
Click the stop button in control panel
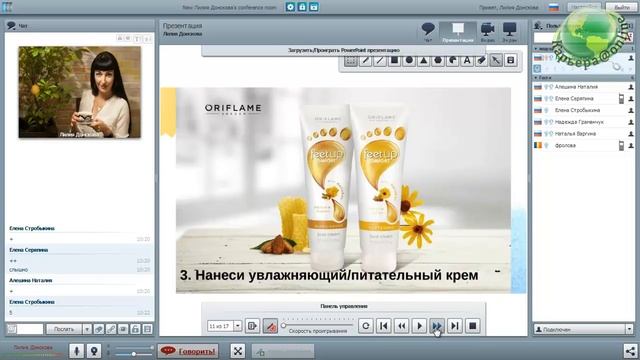coord(473,326)
